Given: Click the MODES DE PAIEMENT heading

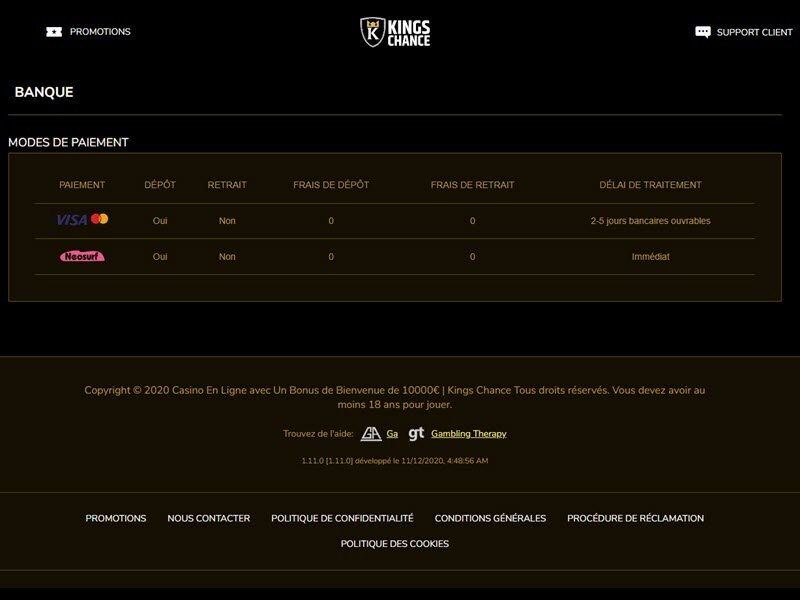Looking at the screenshot, I should (x=68, y=142).
